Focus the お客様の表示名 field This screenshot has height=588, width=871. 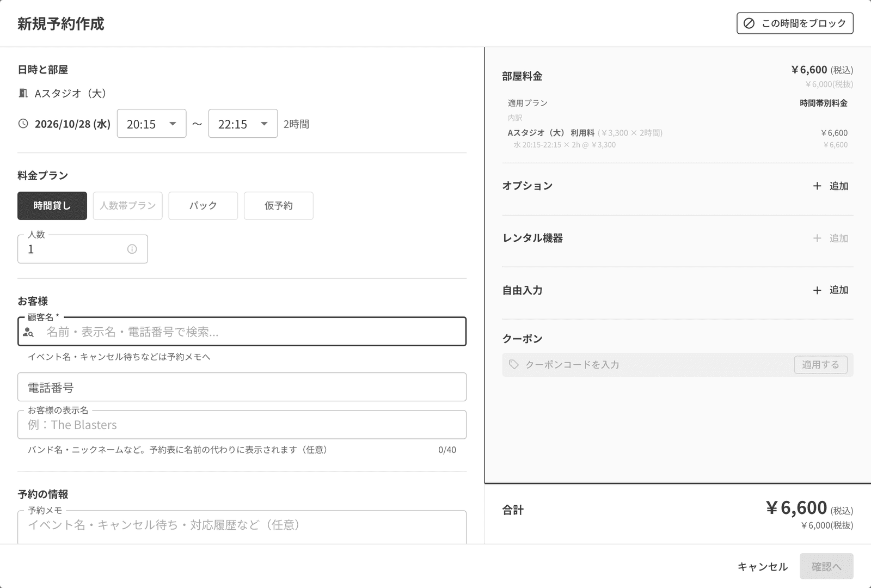coord(242,425)
